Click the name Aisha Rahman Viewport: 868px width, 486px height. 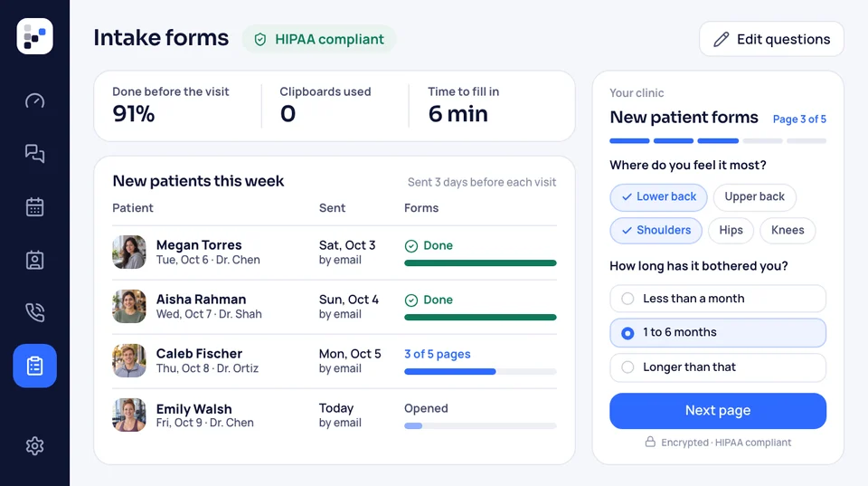[x=201, y=300]
